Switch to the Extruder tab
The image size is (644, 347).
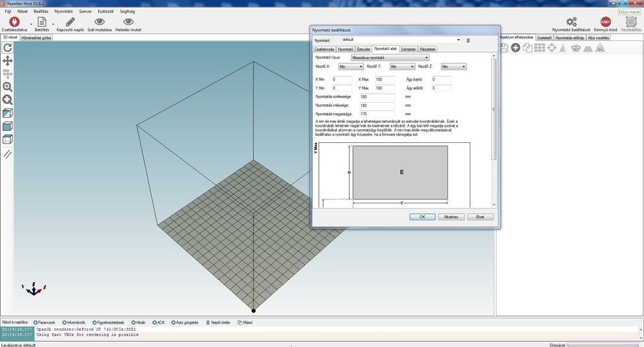pyautogui.click(x=364, y=49)
